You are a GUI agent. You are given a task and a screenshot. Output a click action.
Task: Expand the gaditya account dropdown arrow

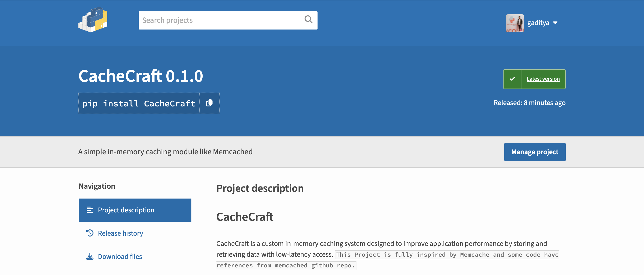pos(555,23)
